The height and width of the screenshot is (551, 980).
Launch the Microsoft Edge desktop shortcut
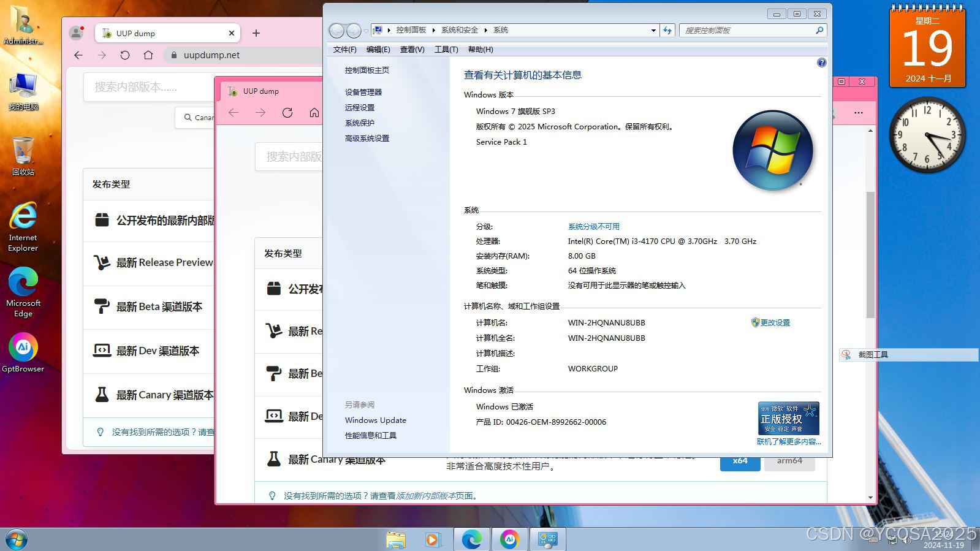pos(23,292)
